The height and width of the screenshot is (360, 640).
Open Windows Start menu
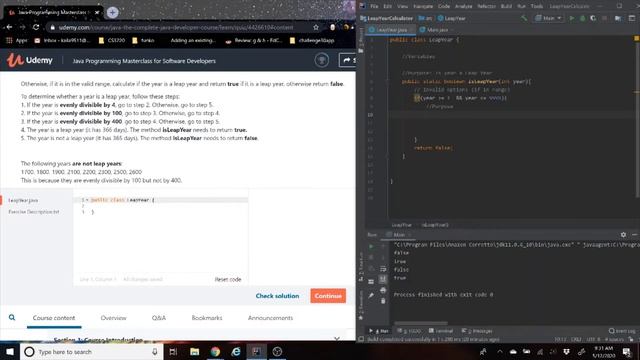[10, 351]
